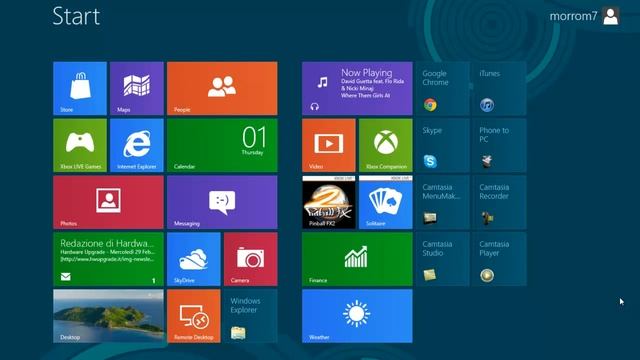Launch the Solitaire tile

386,202
